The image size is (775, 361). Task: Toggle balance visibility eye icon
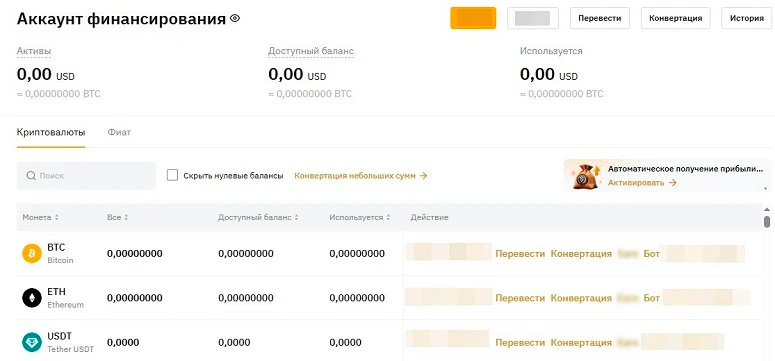pyautogui.click(x=235, y=19)
